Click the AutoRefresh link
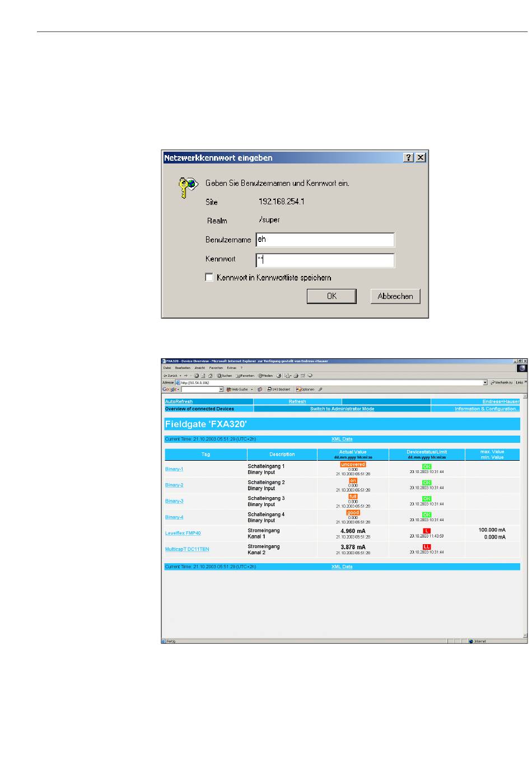The width and height of the screenshot is (532, 767). pyautogui.click(x=179, y=401)
